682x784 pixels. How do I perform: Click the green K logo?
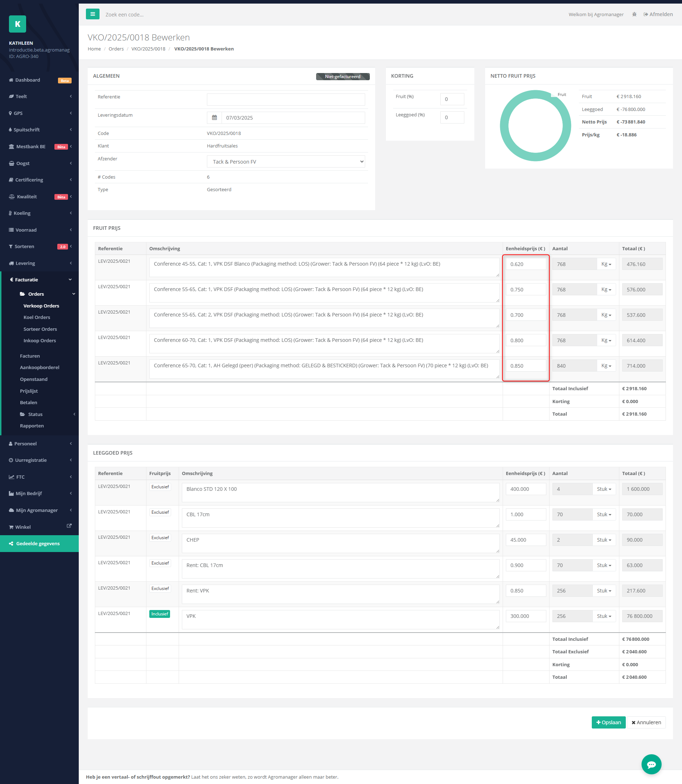[x=18, y=24]
